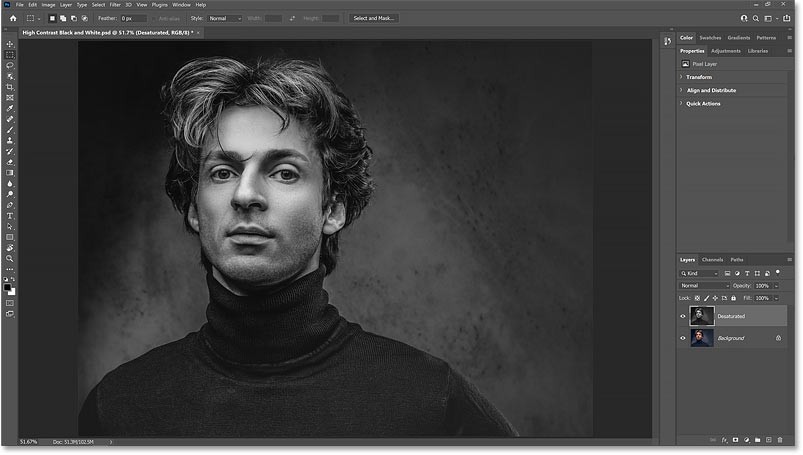Select the Move tool
The height and width of the screenshot is (455, 803).
tap(10, 45)
